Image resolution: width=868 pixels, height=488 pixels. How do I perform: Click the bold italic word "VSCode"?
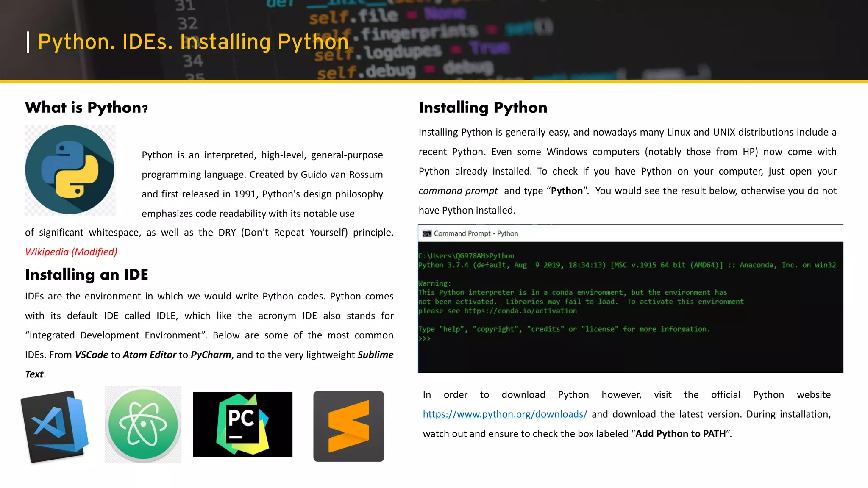pos(92,355)
